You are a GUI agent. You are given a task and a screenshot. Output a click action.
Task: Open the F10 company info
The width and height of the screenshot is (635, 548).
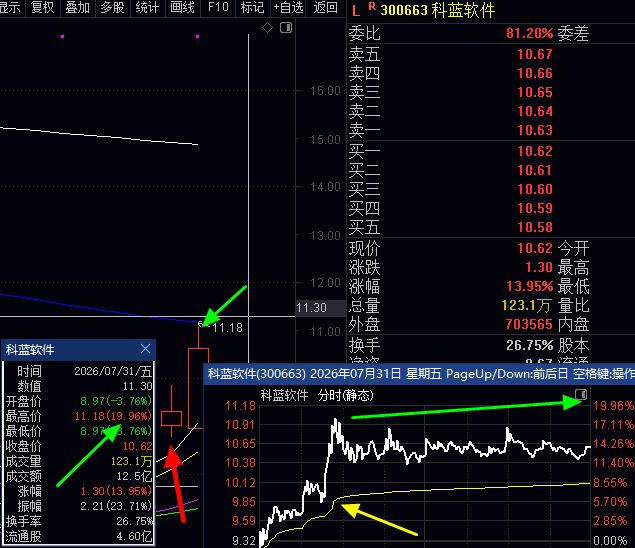tap(218, 7)
